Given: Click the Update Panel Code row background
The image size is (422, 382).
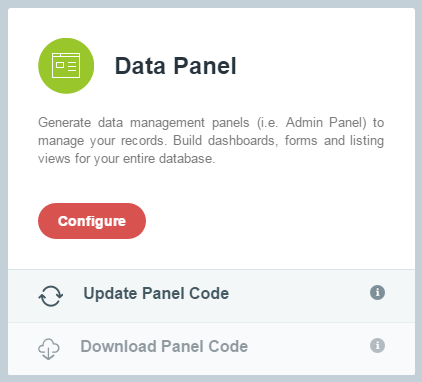Looking at the screenshot, I should (x=211, y=296).
